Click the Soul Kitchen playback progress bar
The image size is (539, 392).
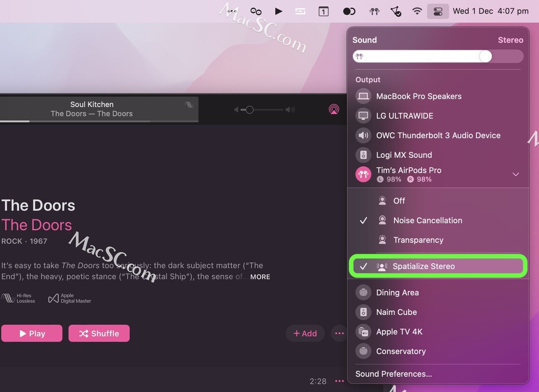[x=99, y=121]
